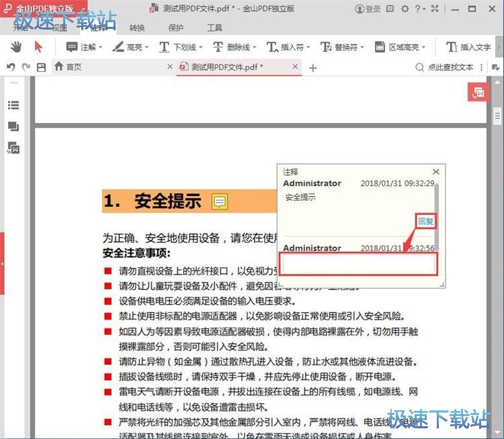Click the 安全注意事项: bold text
504x439 pixels.
(136, 253)
